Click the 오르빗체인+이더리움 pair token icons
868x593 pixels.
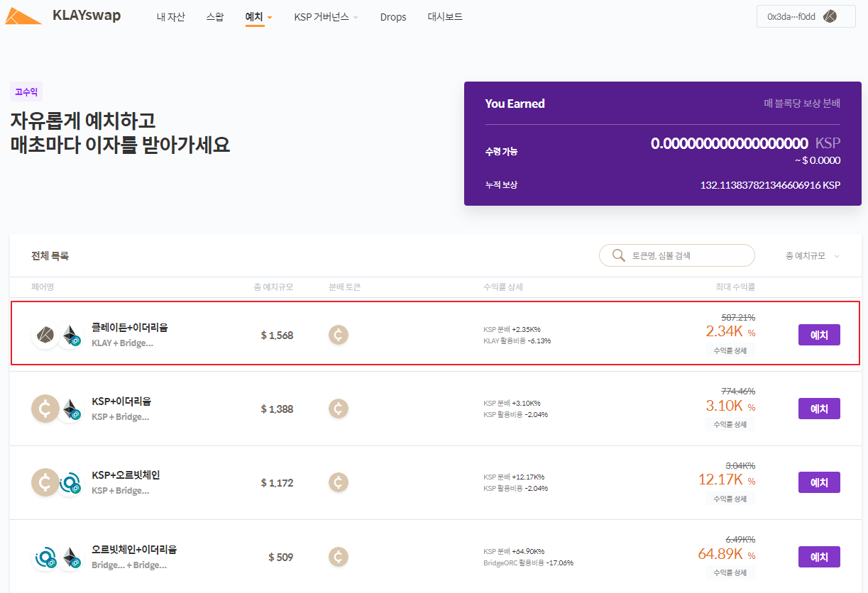click(57, 557)
